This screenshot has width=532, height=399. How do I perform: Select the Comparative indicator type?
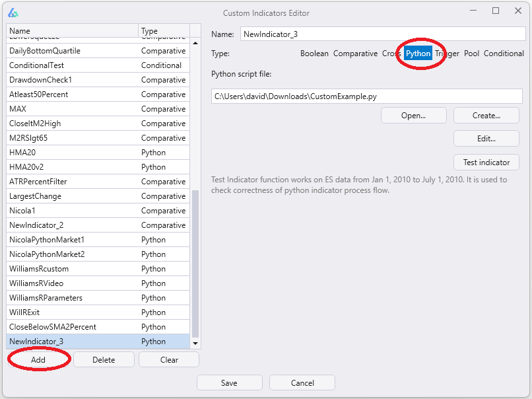[x=355, y=54]
